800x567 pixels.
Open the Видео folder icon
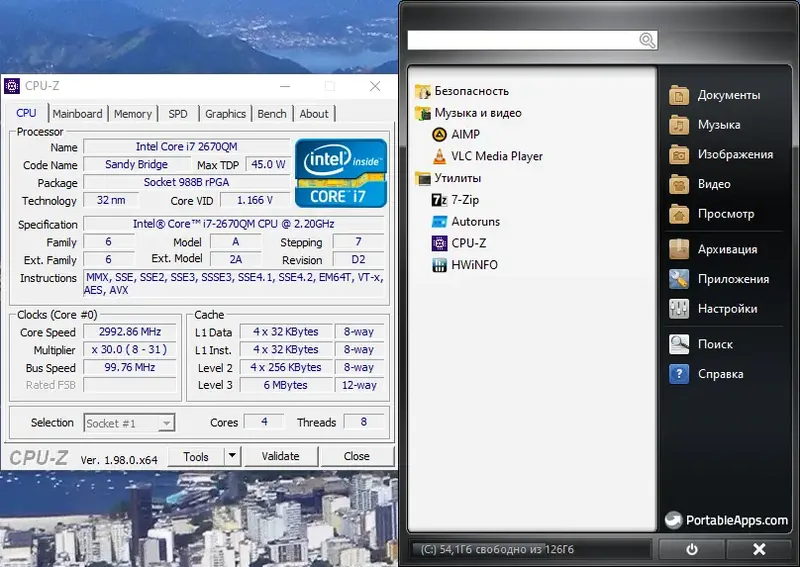pos(679,184)
